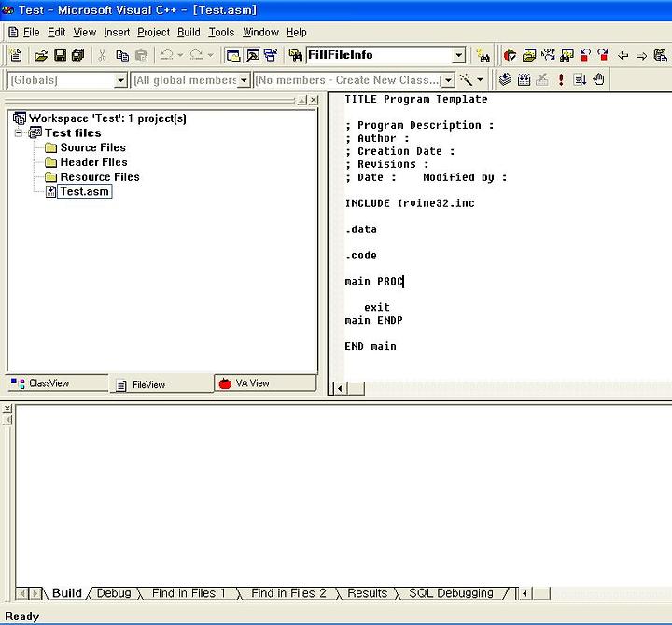
Task: Click the Cut scissors icon
Action: pos(102,55)
